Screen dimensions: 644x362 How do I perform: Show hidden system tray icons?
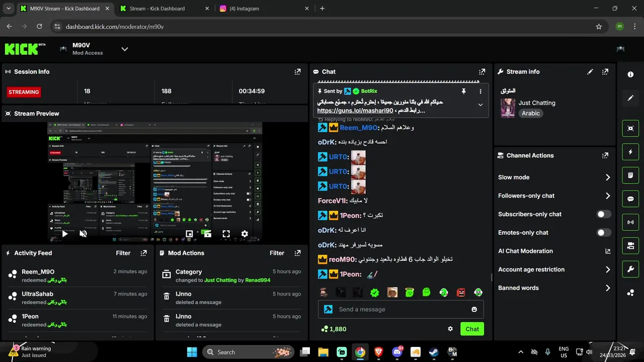click(521, 352)
